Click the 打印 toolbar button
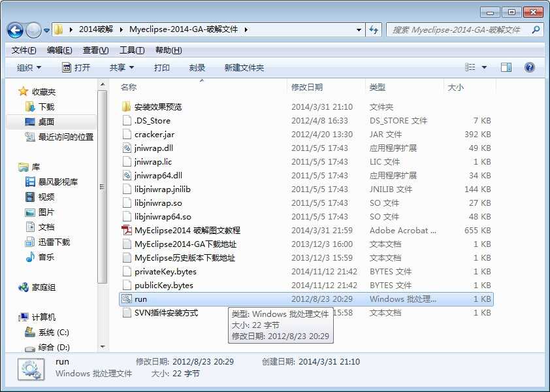550x392 pixels. [x=162, y=67]
